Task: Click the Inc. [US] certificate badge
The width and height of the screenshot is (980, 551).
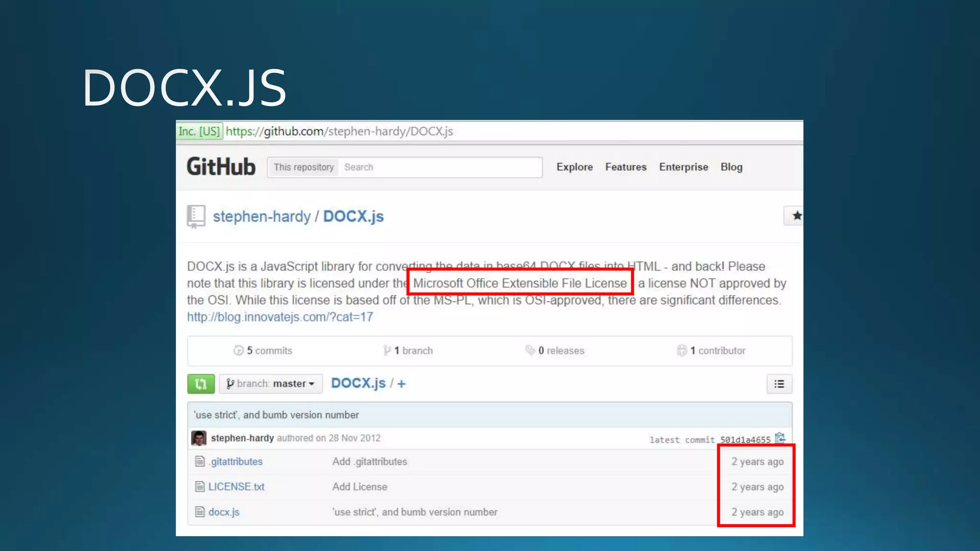Action: point(200,131)
